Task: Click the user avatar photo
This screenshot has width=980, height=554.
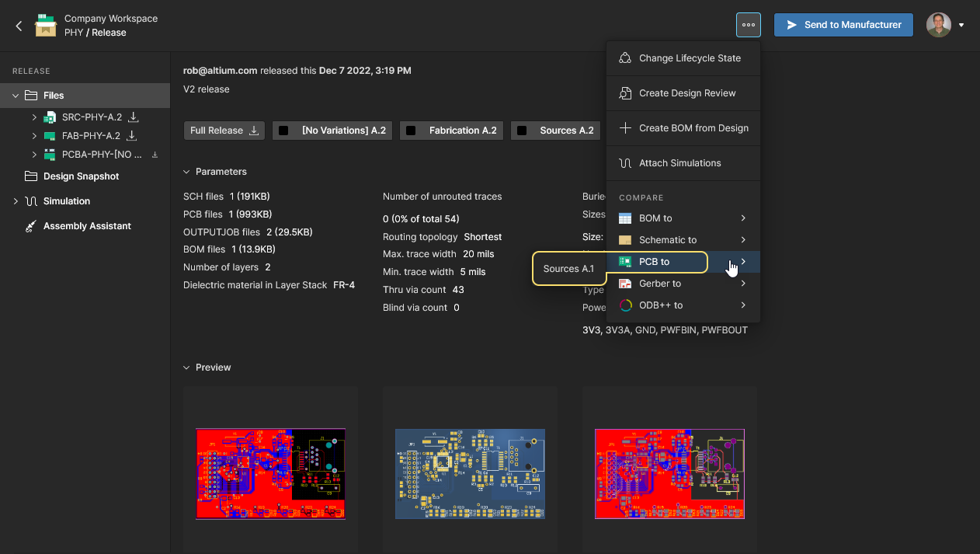Action: tap(939, 25)
